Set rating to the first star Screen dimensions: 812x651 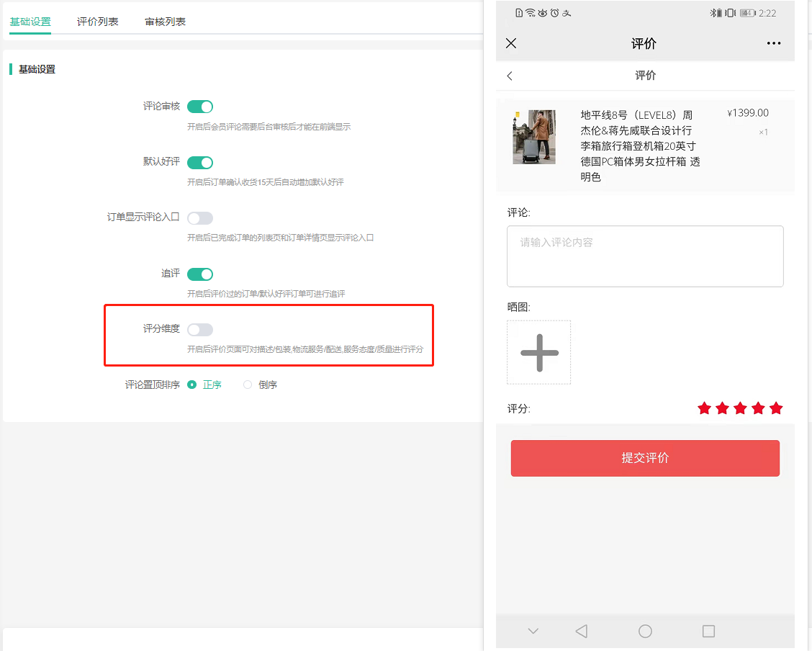tap(704, 408)
